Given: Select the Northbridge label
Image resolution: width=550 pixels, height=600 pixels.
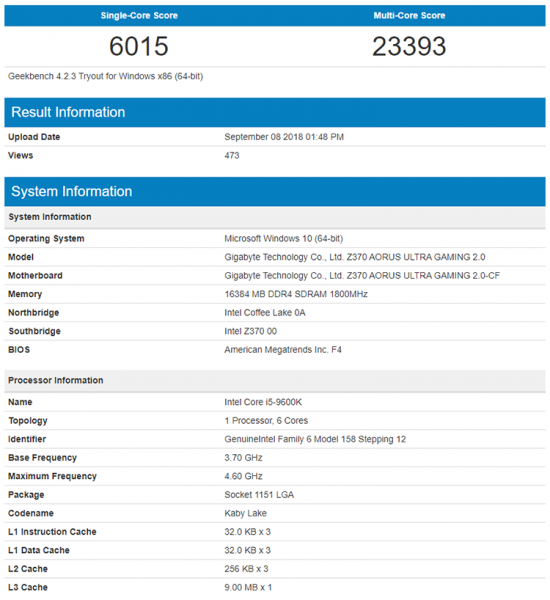Looking at the screenshot, I should [x=34, y=313].
